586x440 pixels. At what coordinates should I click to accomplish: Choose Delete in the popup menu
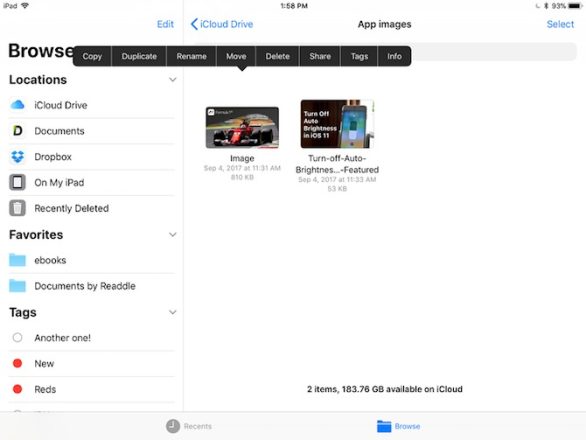pos(278,56)
